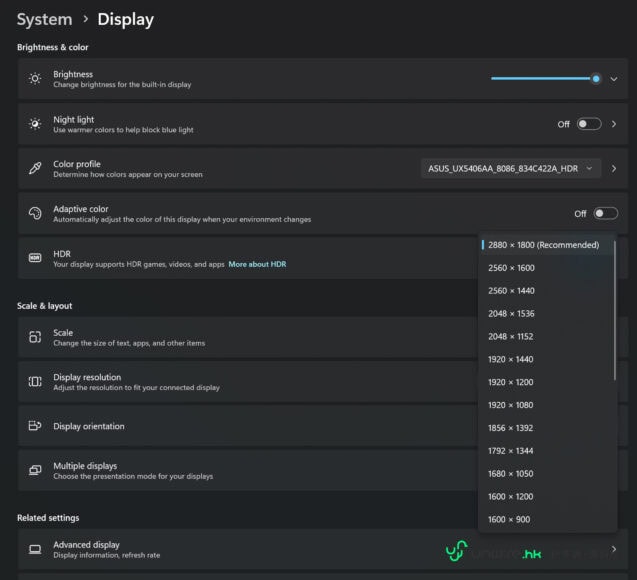Viewport: 637px width, 580px height.
Task: Click the Brightness & color heading
Action: pos(52,47)
